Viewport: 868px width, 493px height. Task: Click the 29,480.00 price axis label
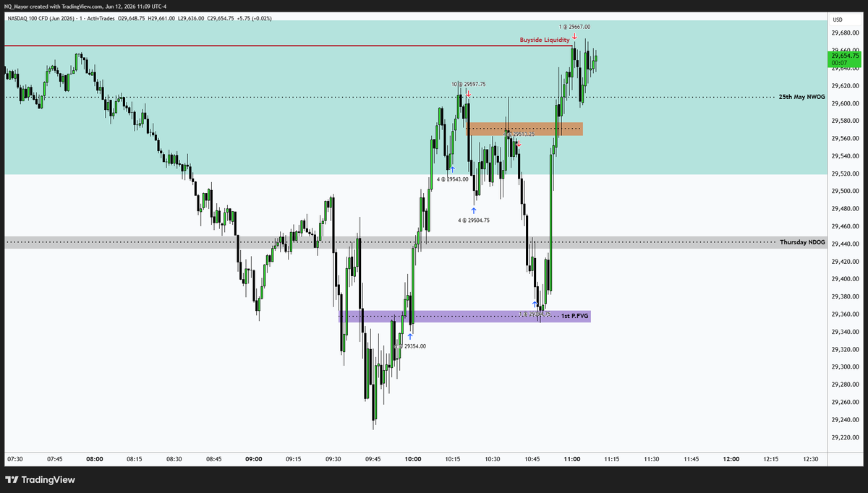tap(845, 209)
